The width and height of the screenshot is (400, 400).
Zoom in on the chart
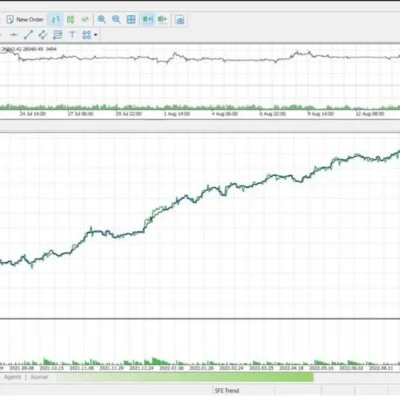pyautogui.click(x=102, y=20)
